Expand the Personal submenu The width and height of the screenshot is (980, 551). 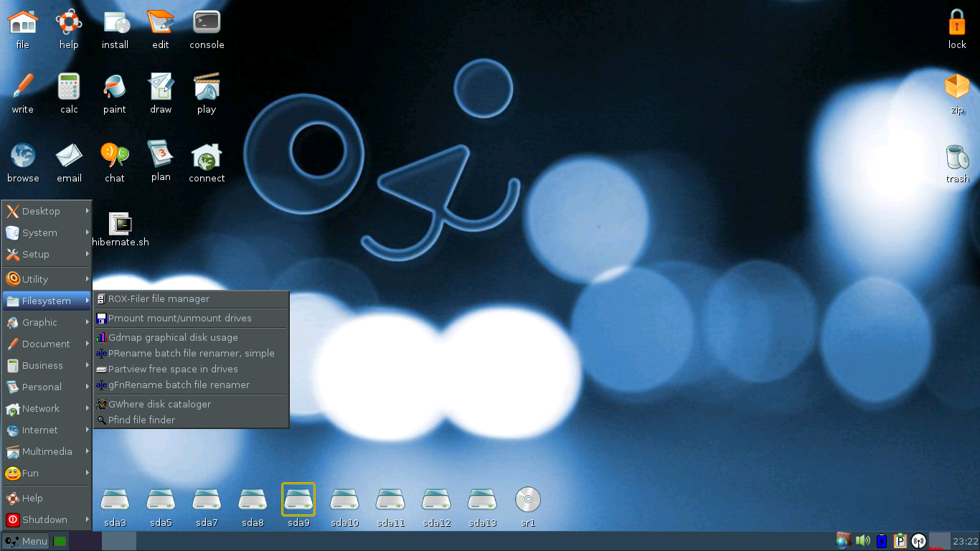coord(47,387)
